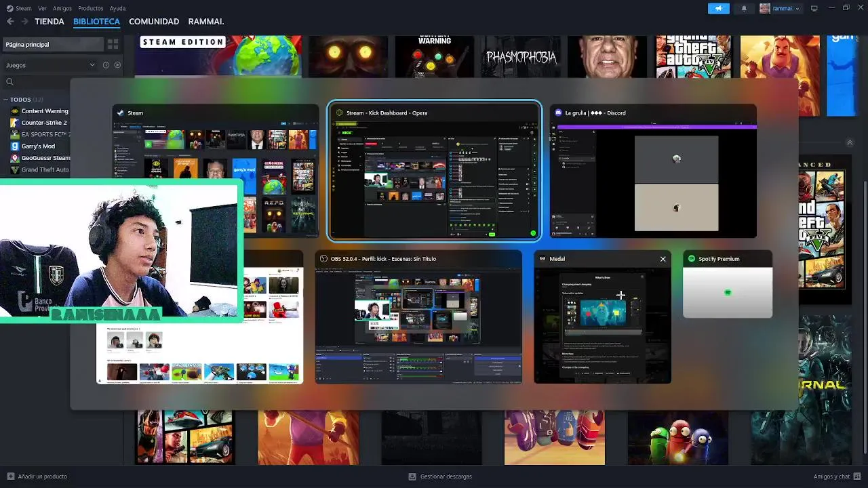868x488 pixels.
Task: Open the colorful blobs game cover in the bottom row
Action: (x=678, y=437)
